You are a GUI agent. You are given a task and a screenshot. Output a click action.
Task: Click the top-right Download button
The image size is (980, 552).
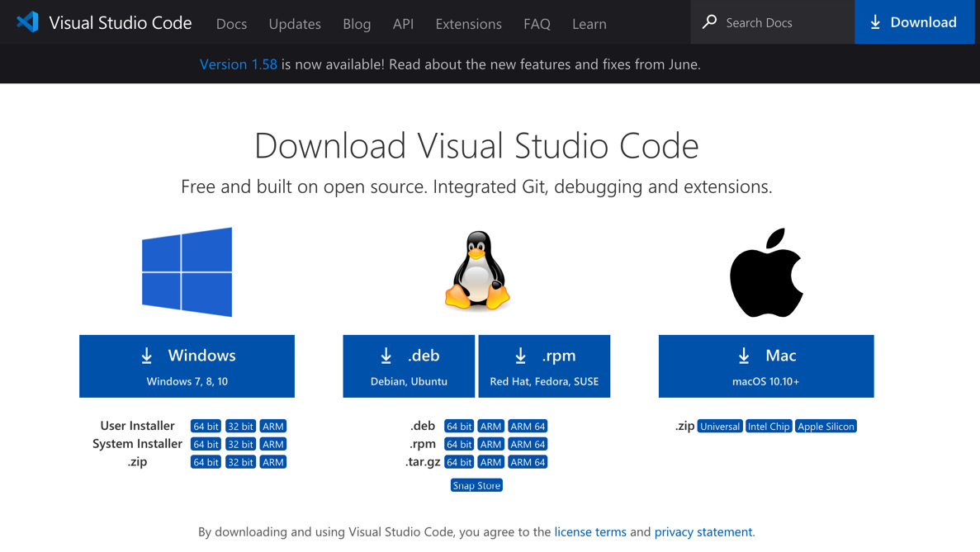tap(914, 21)
